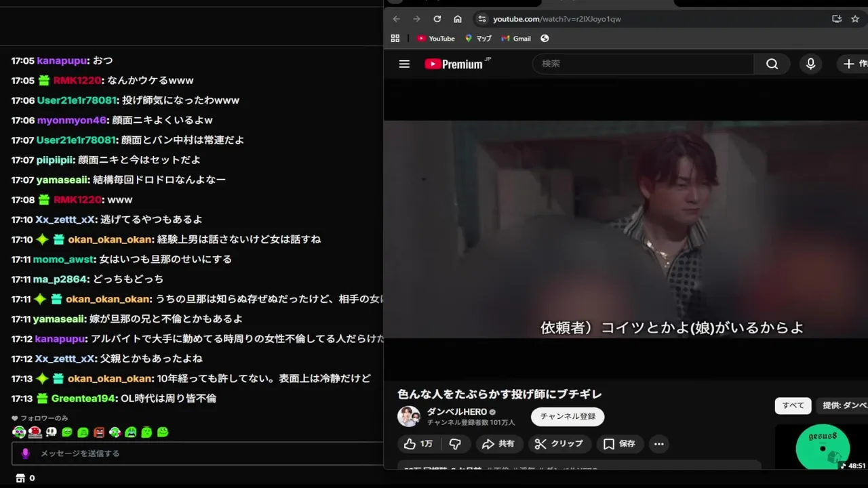Viewport: 868px width, 488px height.
Task: Open the YouTube hamburger guide menu
Action: 404,64
